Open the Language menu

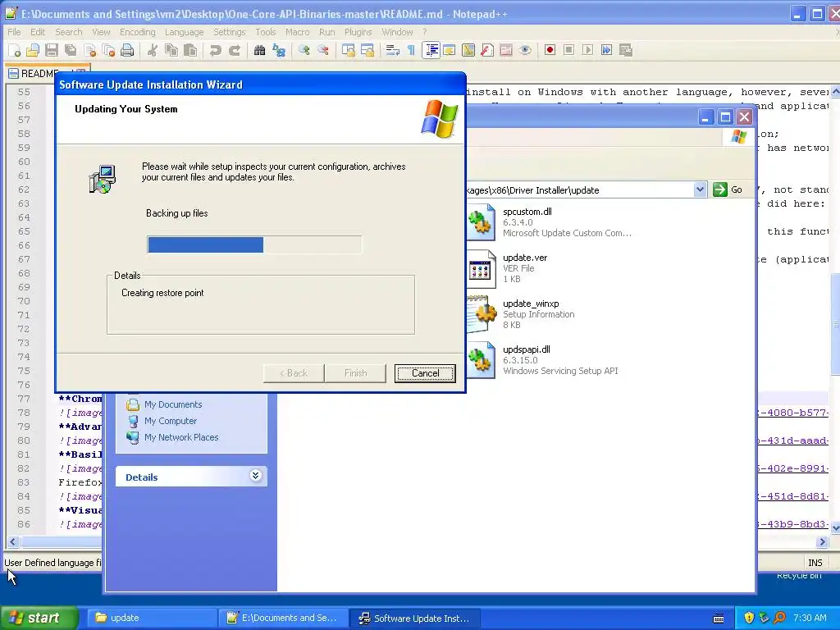[x=184, y=32]
